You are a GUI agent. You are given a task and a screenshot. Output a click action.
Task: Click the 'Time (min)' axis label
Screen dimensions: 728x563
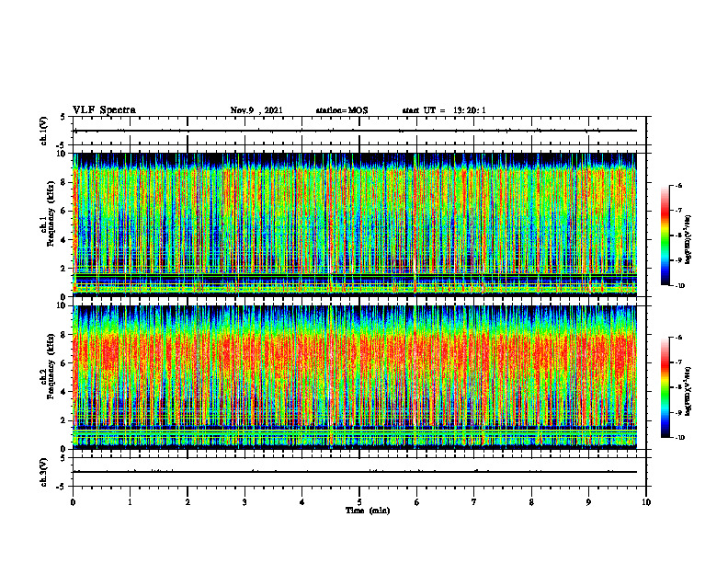pyautogui.click(x=368, y=511)
